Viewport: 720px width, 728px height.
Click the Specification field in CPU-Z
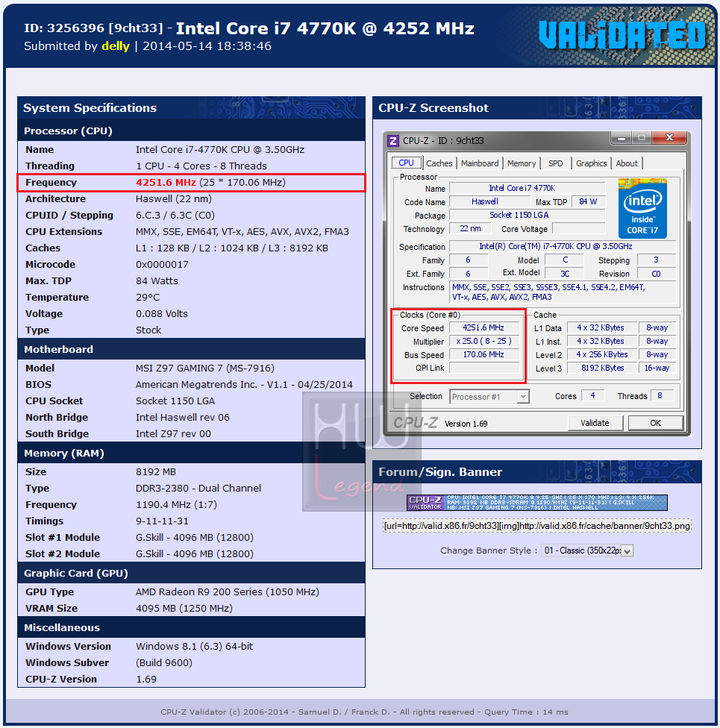click(x=563, y=246)
